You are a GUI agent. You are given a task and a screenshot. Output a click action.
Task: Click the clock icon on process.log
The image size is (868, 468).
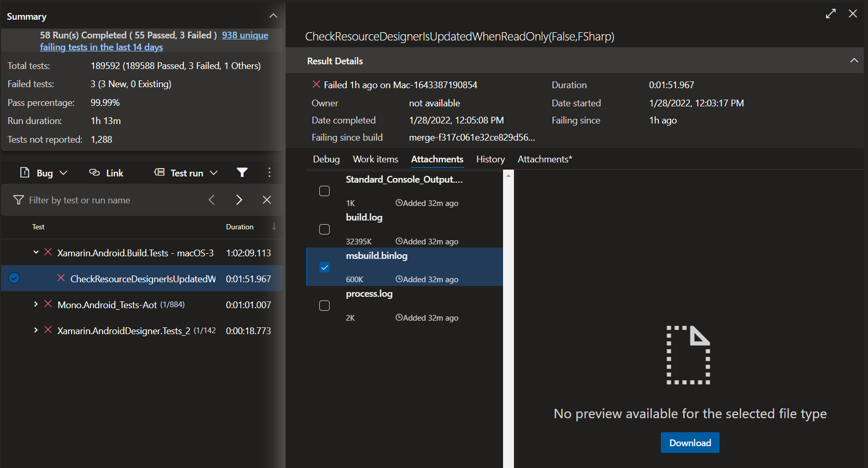click(x=399, y=317)
